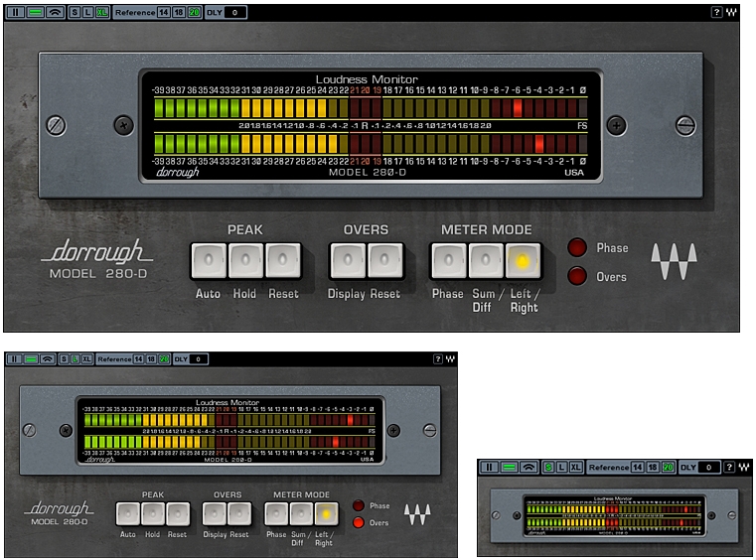This screenshot has height=560, width=756.
Task: Set Reference to 18 in small plugin
Action: (653, 467)
